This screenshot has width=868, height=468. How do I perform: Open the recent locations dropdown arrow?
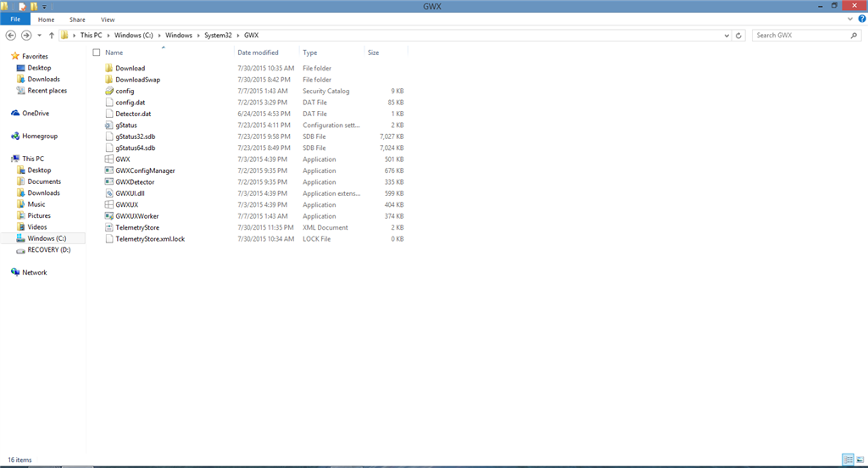click(39, 36)
